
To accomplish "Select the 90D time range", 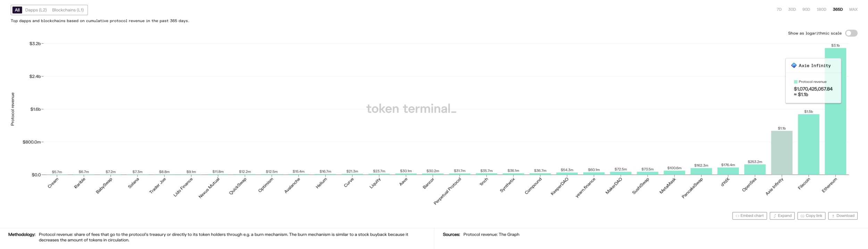I will click(806, 9).
